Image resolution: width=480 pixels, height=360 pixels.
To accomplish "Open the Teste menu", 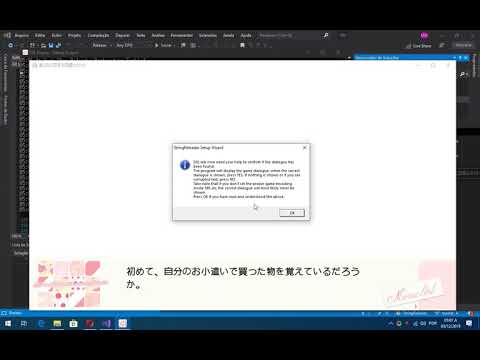I will pos(141,35).
